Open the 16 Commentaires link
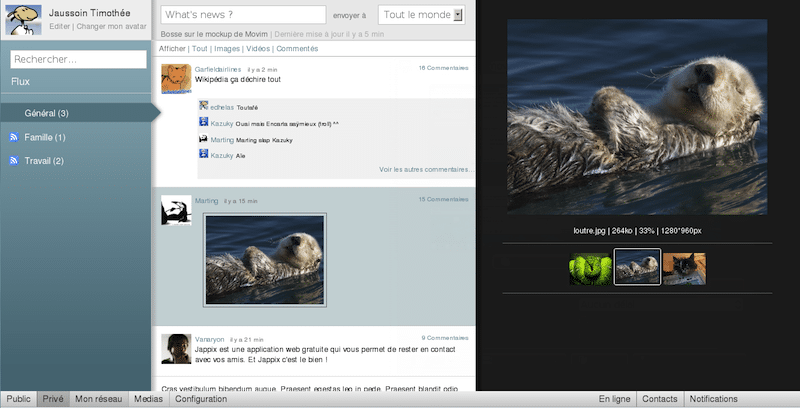Viewport: 800px width, 408px height. pos(443,68)
